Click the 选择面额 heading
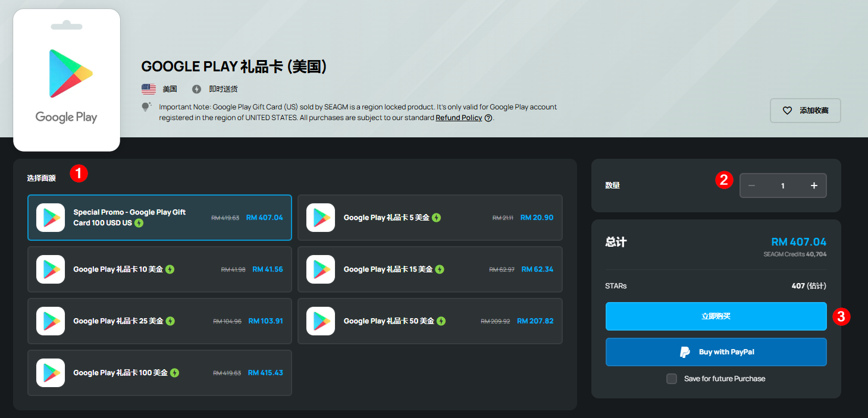This screenshot has height=418, width=868. click(41, 178)
